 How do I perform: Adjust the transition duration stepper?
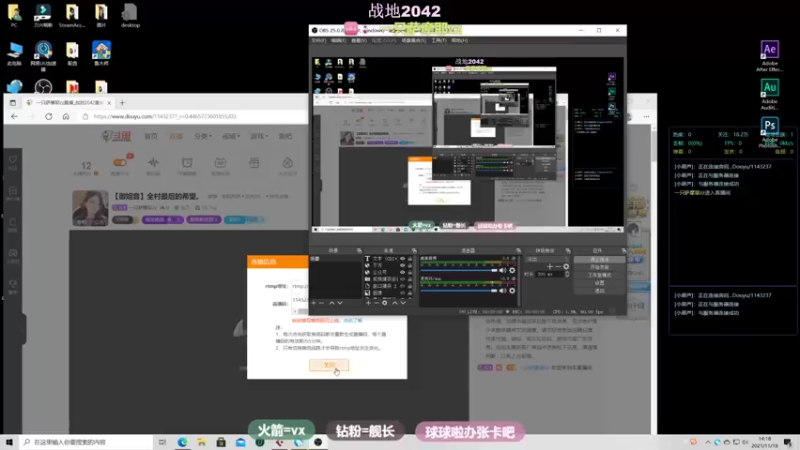[567, 274]
